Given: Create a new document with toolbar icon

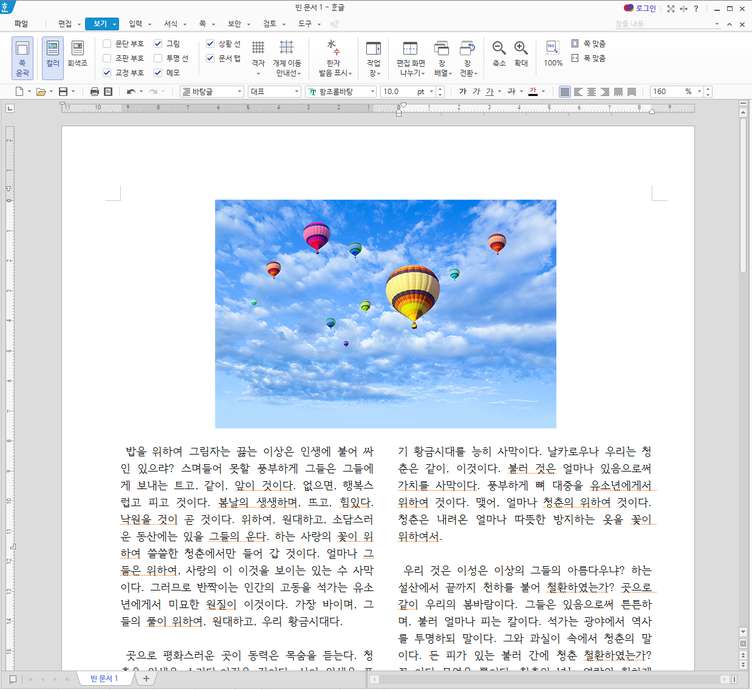Looking at the screenshot, I should coord(19,91).
